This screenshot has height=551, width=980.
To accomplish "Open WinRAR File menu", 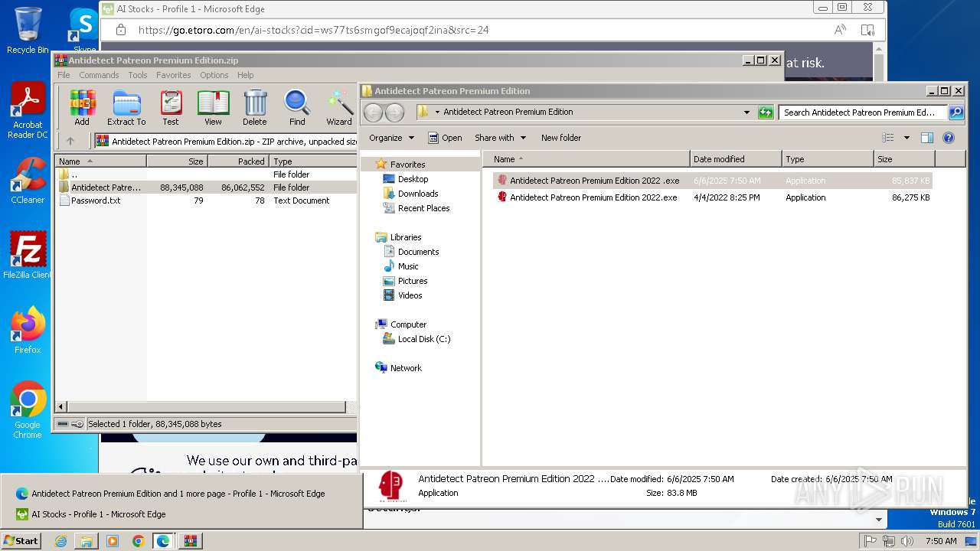I will (x=64, y=75).
